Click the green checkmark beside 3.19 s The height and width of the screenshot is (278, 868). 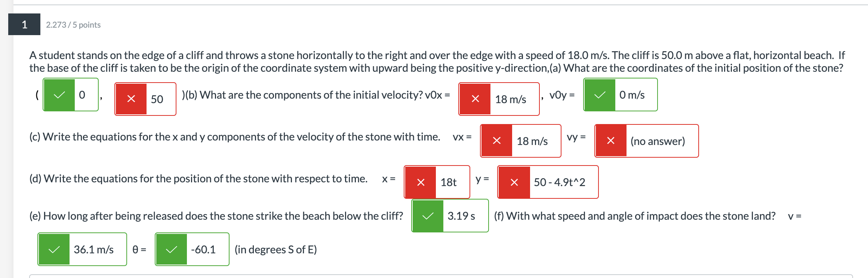pos(427,215)
